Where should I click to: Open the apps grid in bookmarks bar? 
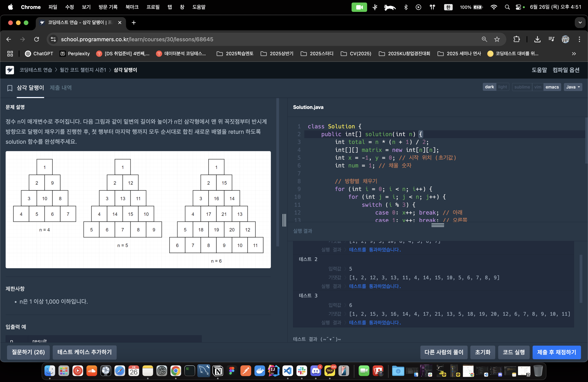pyautogui.click(x=10, y=54)
